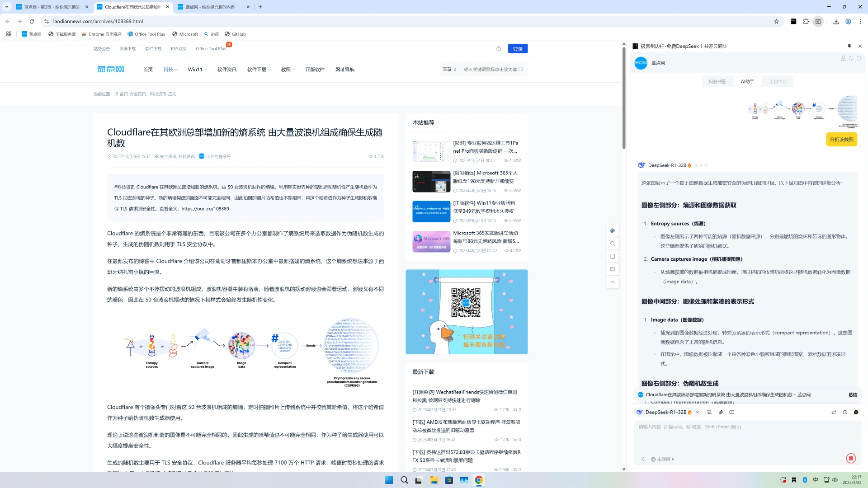Viewport: 868px width, 488px height.
Task: Pin the sidebar with the pin icon
Action: [849, 46]
